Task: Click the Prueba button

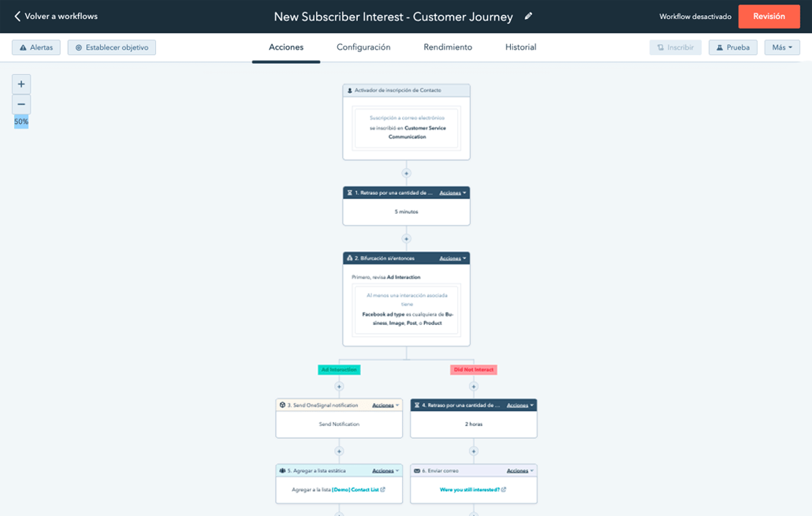Action: point(732,47)
